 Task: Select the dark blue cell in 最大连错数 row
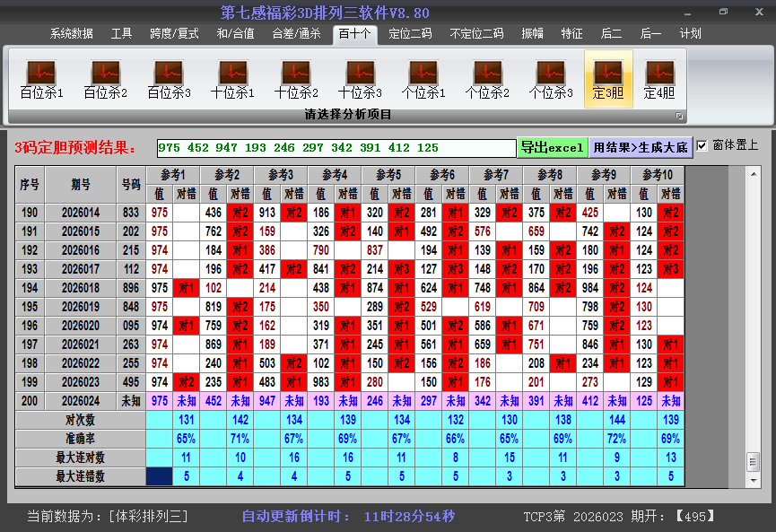[160, 476]
